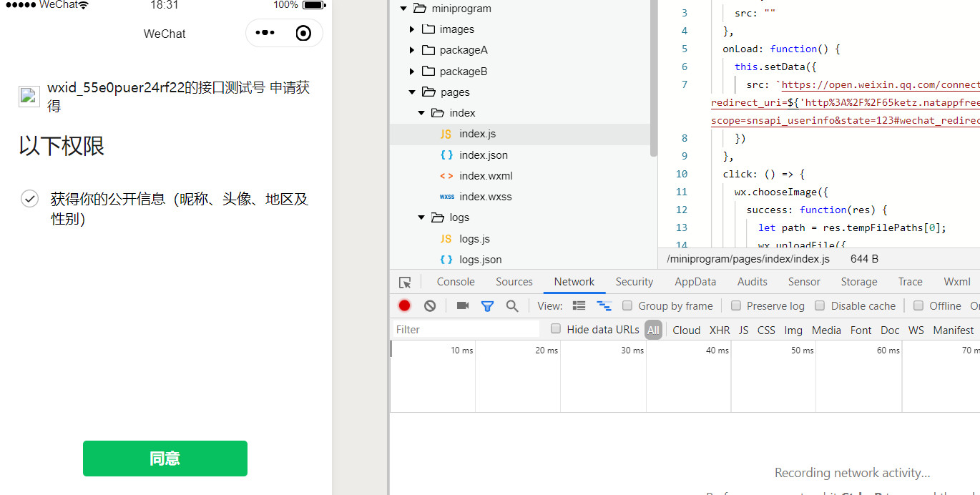
Task: Switch to the AppData tab
Action: [695, 282]
